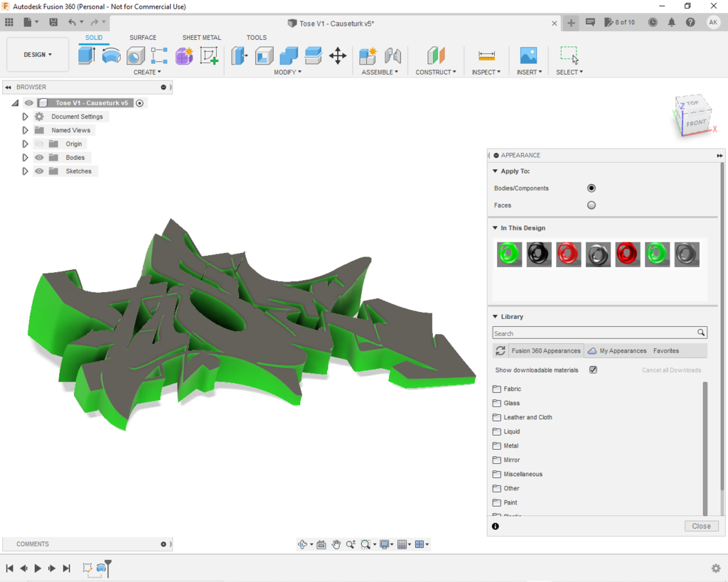Select the Press Pull tool

(240, 55)
